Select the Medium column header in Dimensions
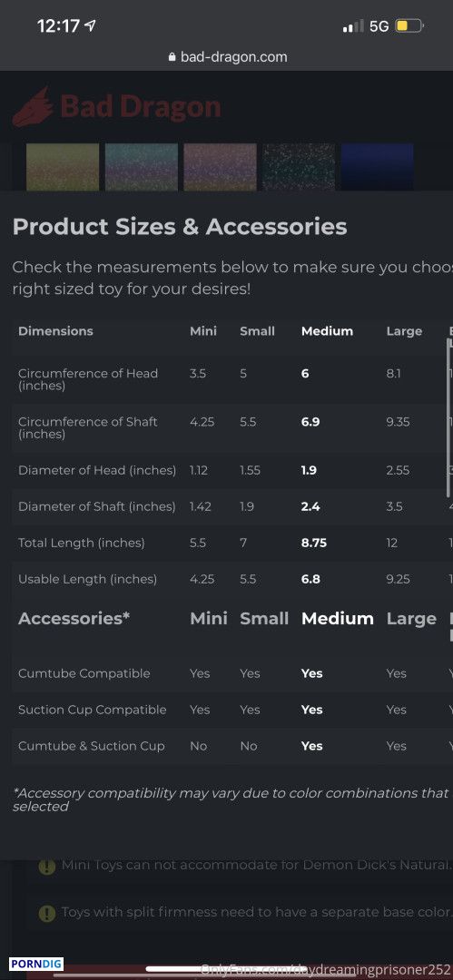The image size is (453, 980). pyautogui.click(x=327, y=331)
